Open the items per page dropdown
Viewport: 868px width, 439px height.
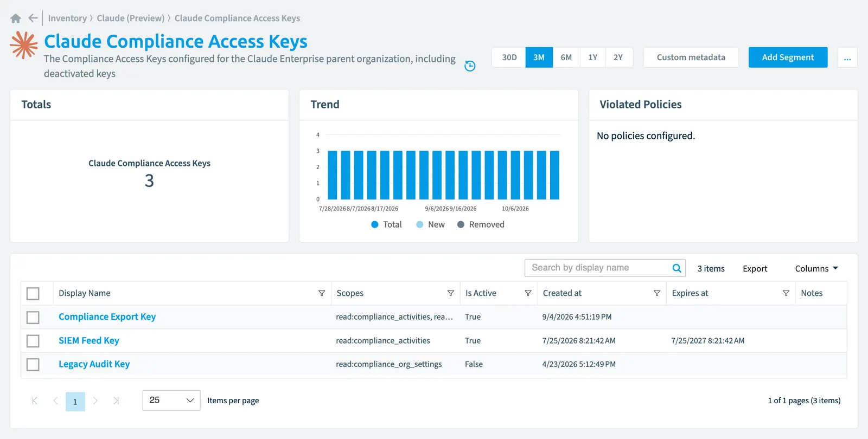(171, 401)
